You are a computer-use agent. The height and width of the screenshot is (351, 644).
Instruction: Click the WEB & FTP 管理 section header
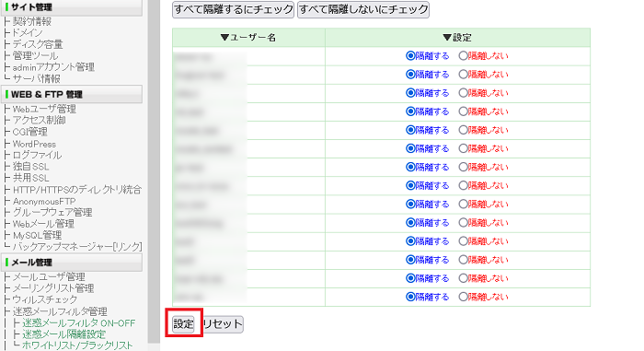pyautogui.click(x=72, y=94)
